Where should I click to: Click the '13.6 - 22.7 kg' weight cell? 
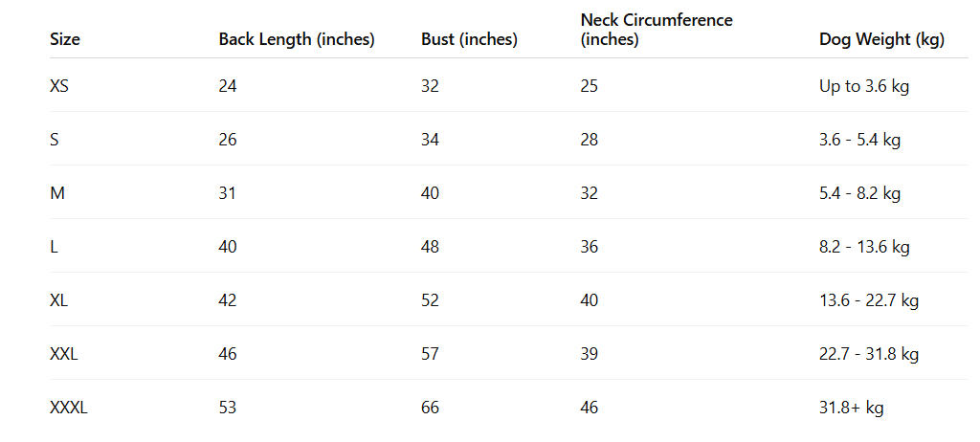point(869,300)
